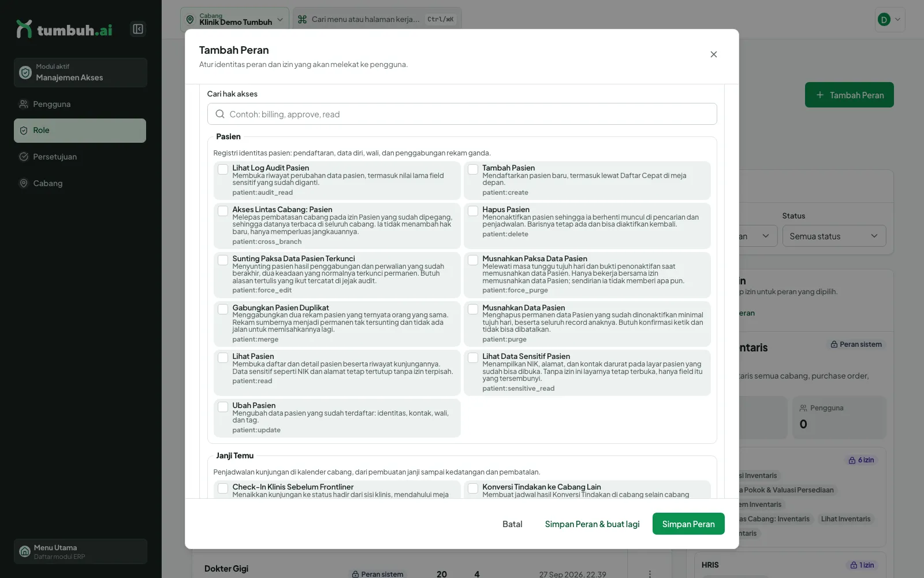
Task: Close the Tambah Peran dialog with X
Action: 714,54
